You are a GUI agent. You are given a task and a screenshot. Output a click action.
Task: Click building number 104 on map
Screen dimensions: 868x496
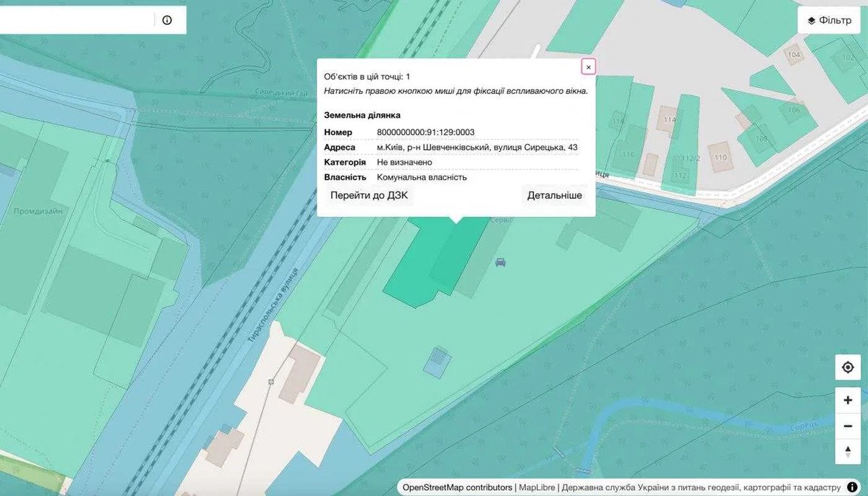click(x=794, y=55)
